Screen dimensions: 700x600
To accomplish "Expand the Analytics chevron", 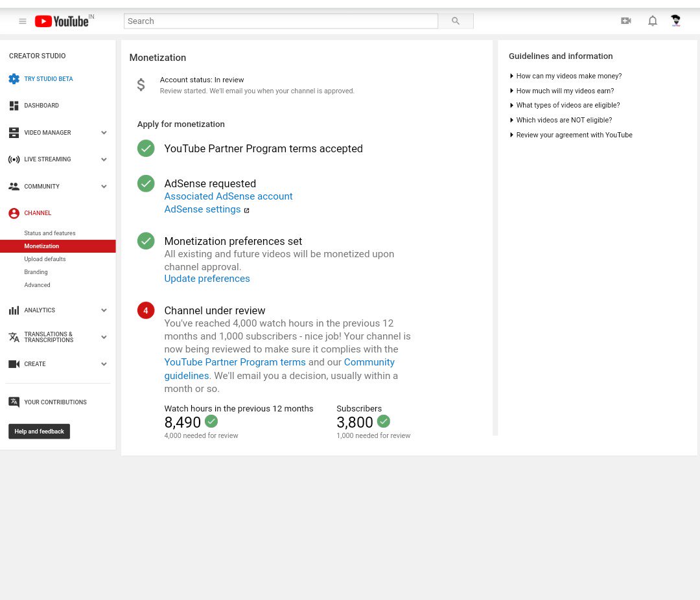I will [104, 310].
